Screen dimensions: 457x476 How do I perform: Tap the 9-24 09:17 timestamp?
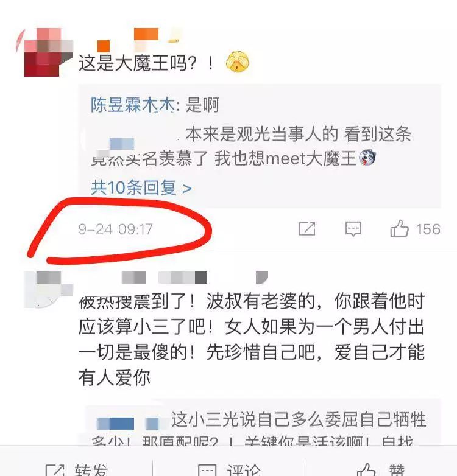pos(115,229)
